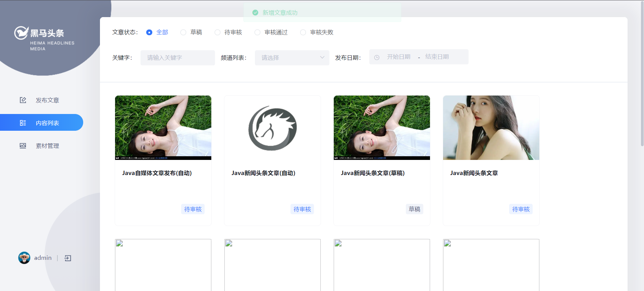Open the 内容列表 menu item

(x=42, y=122)
